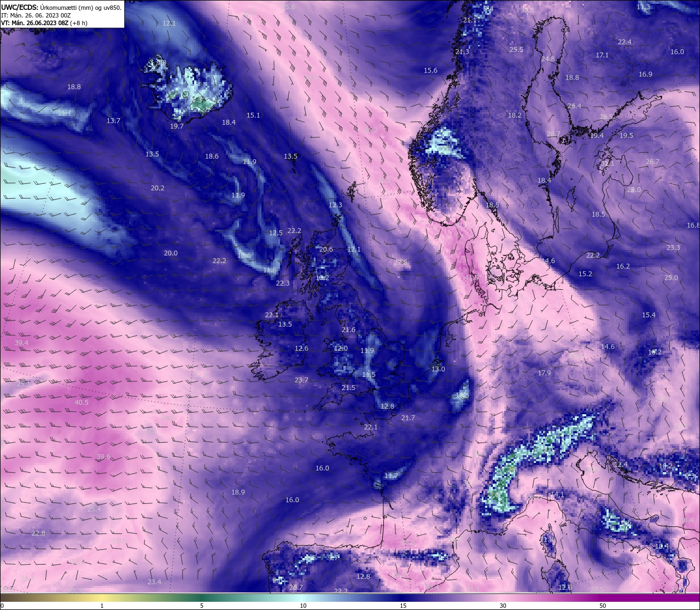
Task: Click the map value 20.2
Action: click(x=157, y=188)
